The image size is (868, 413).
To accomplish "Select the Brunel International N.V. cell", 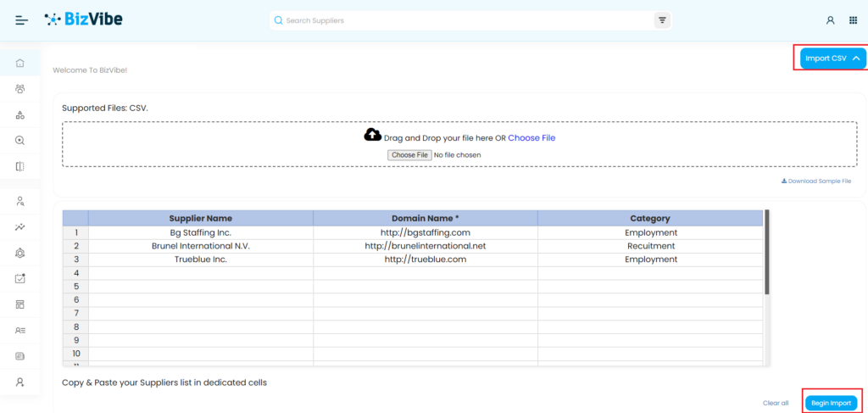I will (x=200, y=246).
